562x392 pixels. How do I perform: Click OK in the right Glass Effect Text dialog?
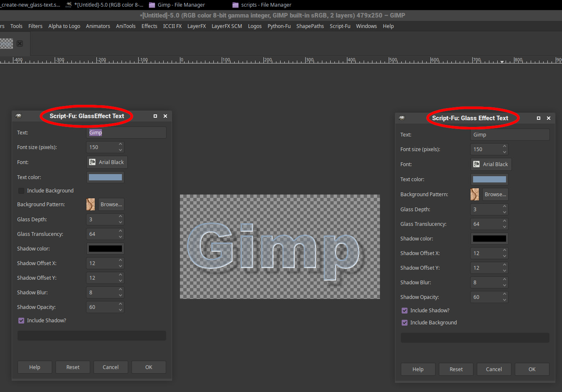point(532,369)
